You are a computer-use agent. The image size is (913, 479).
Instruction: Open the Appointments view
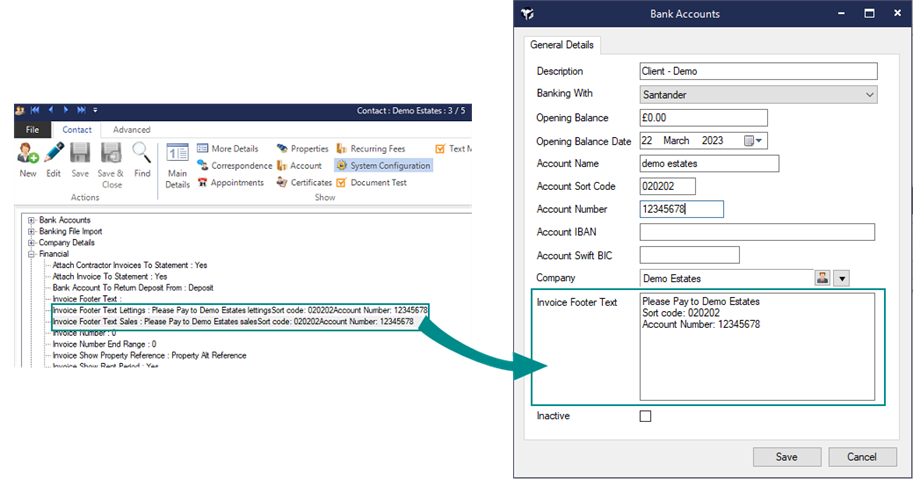230,183
